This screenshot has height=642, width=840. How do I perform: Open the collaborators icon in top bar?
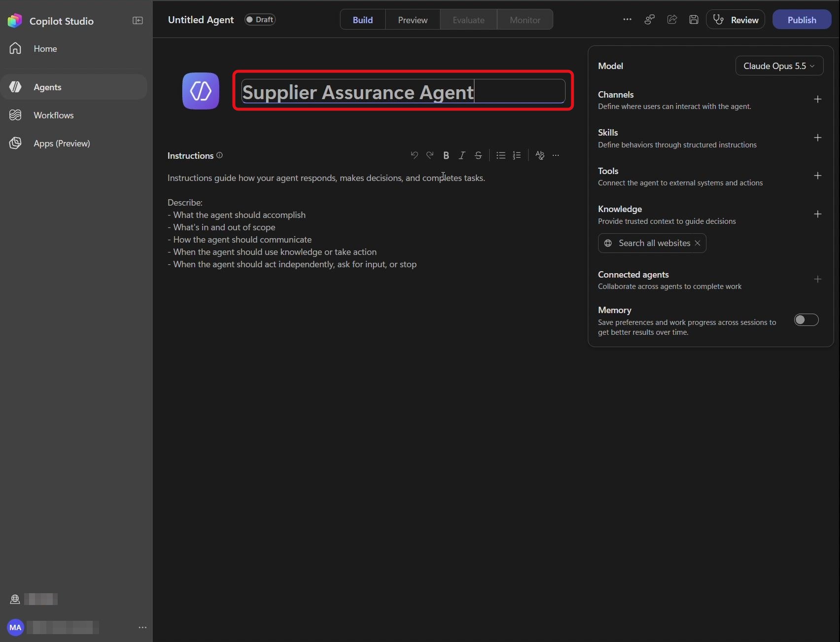point(650,20)
